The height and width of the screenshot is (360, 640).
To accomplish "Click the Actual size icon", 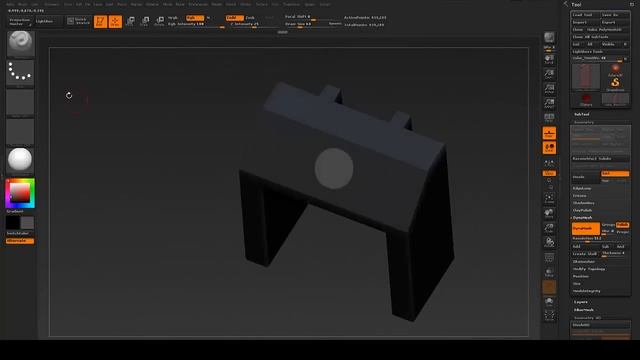I will [549, 89].
